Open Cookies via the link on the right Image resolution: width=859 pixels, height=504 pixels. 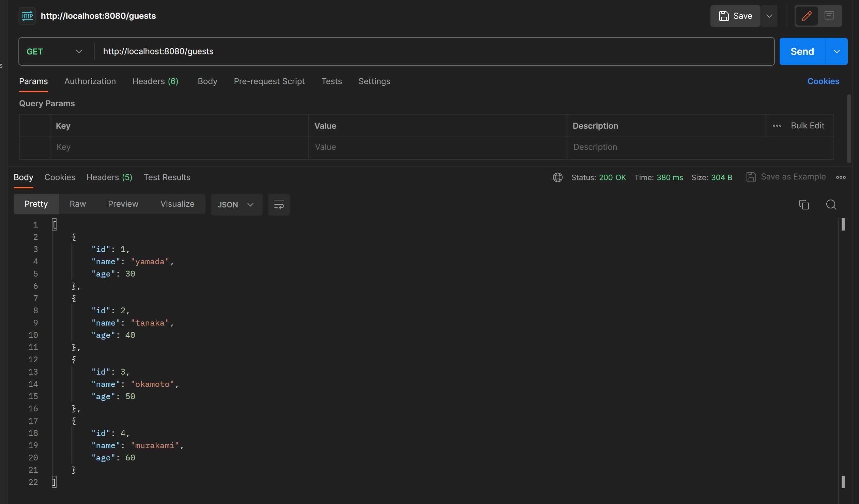pos(824,81)
